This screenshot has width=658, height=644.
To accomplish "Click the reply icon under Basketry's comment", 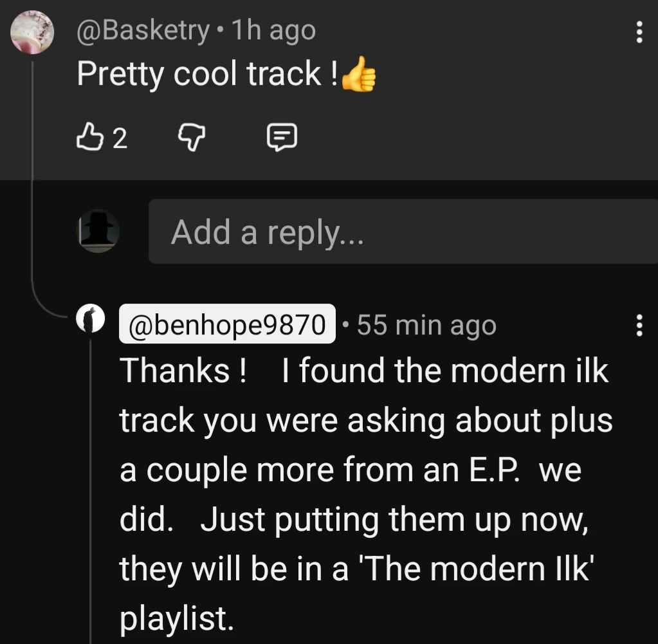I will (282, 137).
